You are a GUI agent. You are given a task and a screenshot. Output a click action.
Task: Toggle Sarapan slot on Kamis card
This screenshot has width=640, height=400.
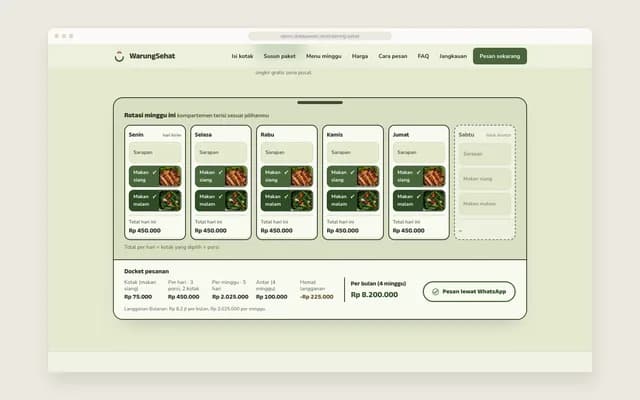(x=353, y=152)
